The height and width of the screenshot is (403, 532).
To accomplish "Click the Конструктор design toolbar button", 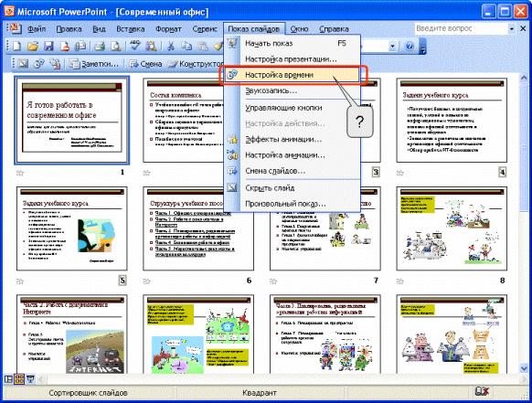I will pyautogui.click(x=196, y=63).
